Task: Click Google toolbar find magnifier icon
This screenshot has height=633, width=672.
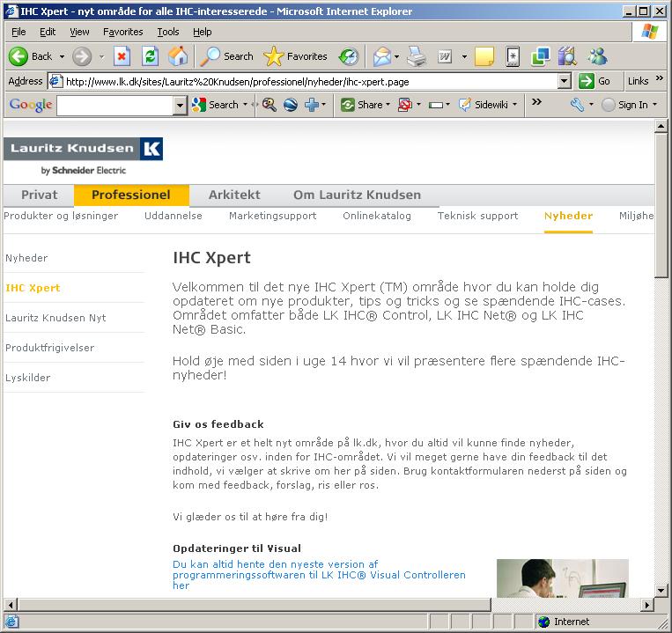Action: coord(270,105)
